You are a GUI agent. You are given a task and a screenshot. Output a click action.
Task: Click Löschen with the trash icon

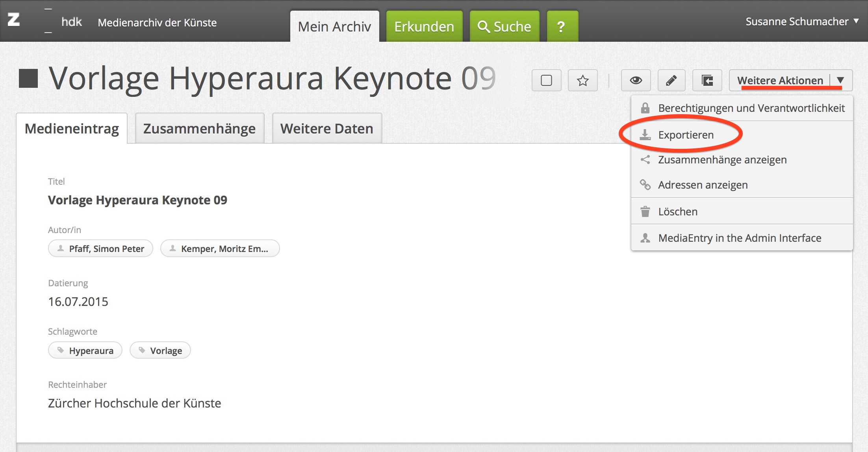pos(677,212)
